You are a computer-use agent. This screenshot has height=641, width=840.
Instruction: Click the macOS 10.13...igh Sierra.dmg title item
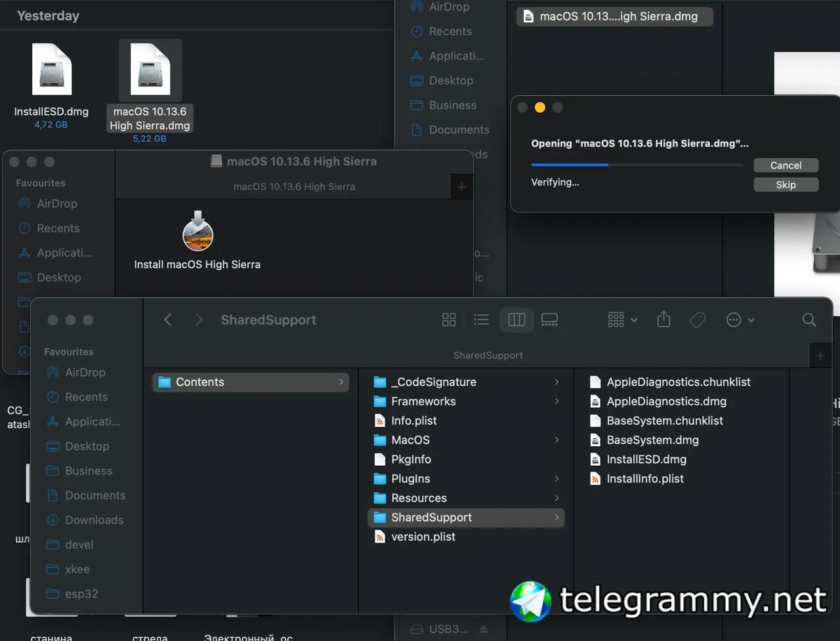coord(615,16)
